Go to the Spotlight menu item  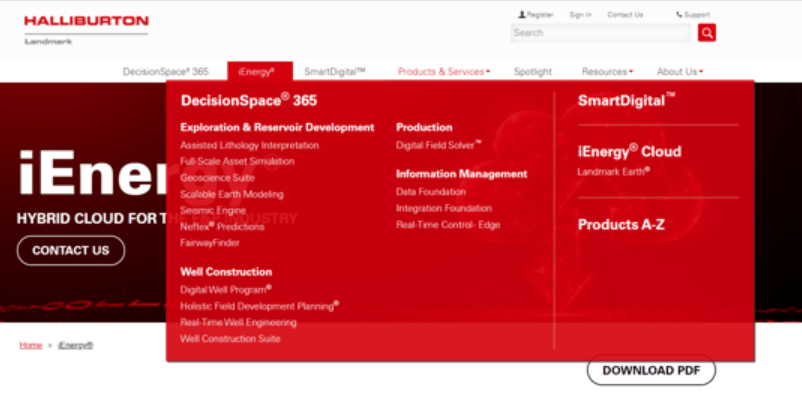click(x=532, y=72)
